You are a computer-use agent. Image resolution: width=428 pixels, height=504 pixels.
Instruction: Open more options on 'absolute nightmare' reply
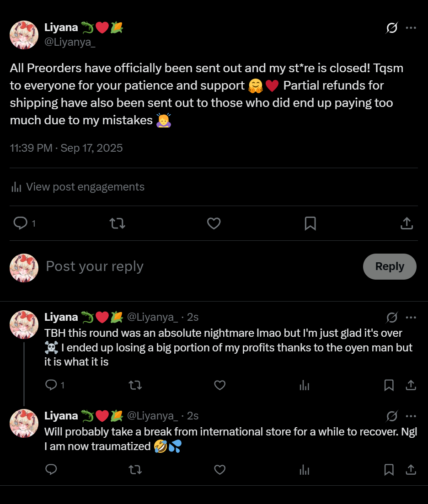[411, 318]
